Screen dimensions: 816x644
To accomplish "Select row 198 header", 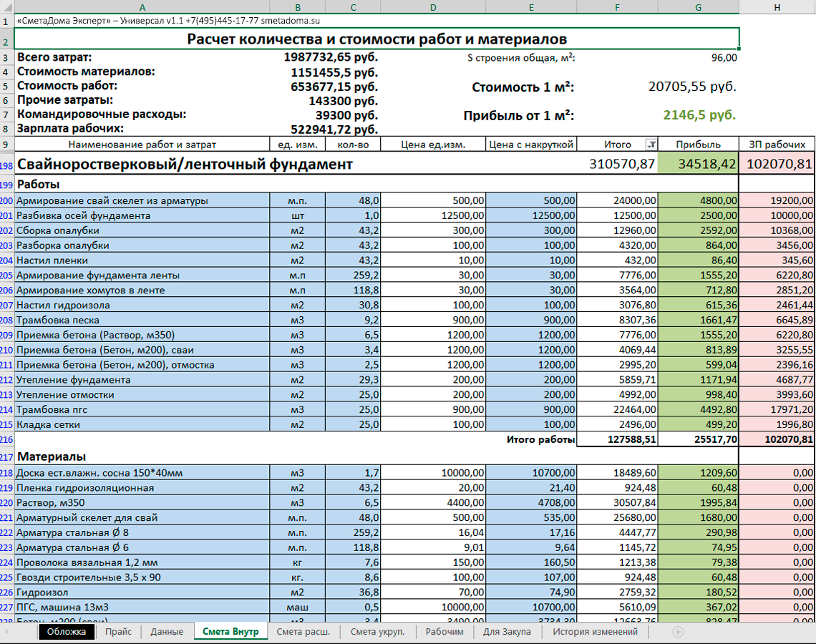I will click(6, 165).
